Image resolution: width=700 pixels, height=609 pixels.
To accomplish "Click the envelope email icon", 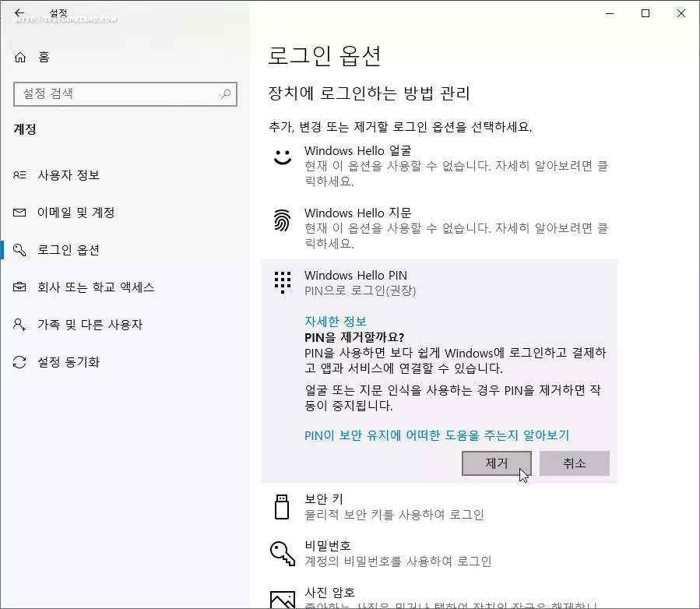I will coord(19,213).
